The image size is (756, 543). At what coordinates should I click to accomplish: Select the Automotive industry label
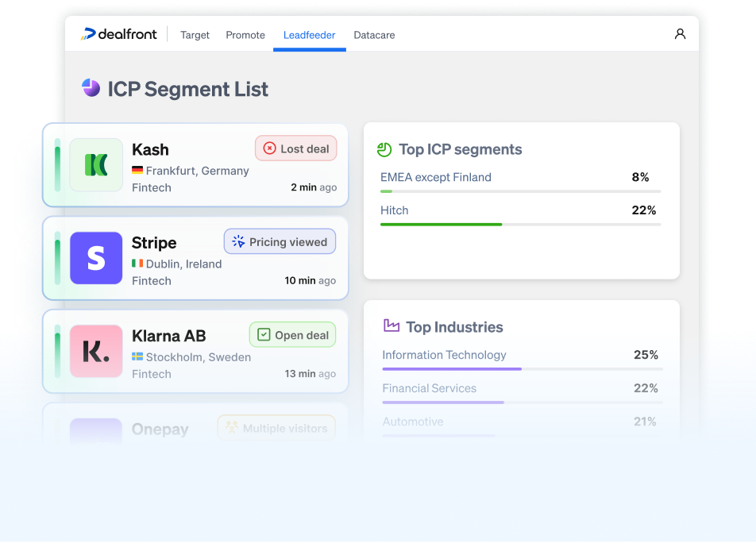coord(413,422)
